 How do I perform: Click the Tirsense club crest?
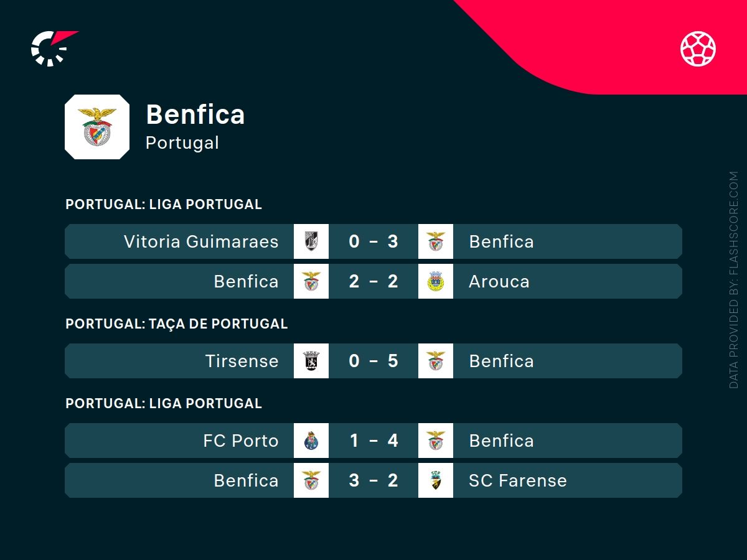pos(311,361)
